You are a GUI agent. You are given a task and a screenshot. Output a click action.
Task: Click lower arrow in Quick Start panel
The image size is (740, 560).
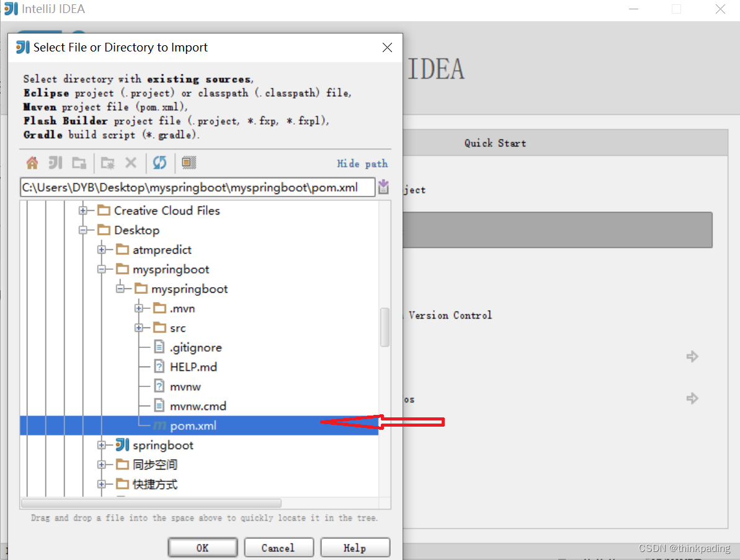[x=692, y=398]
